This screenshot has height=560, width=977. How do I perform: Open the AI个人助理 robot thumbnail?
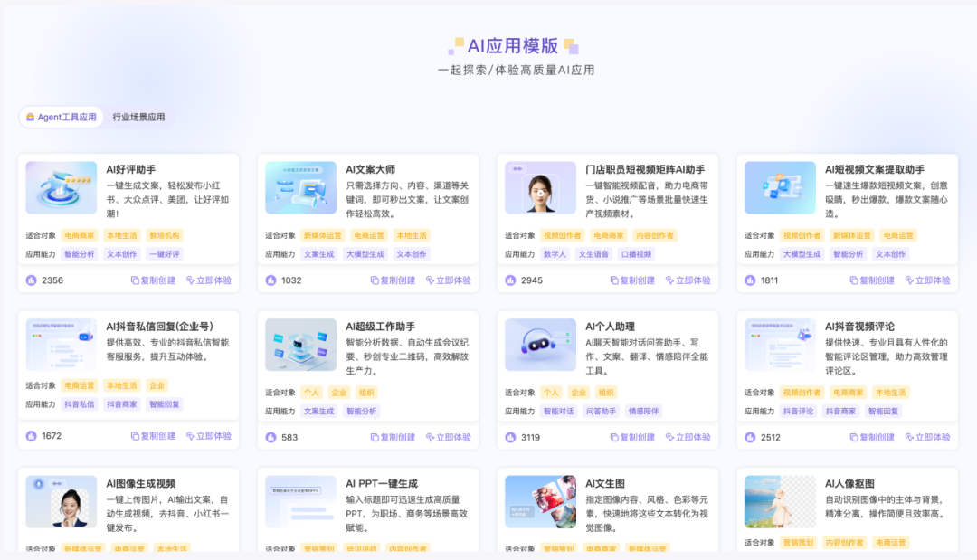[x=540, y=345]
